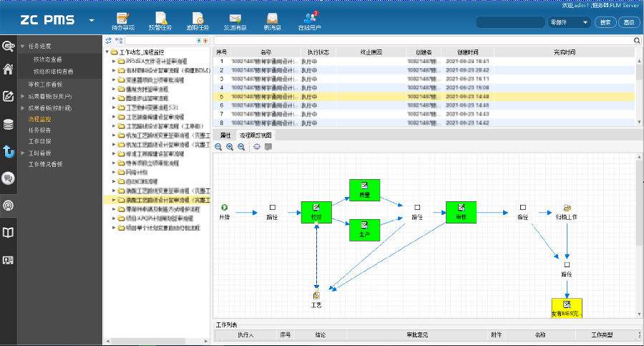The width and height of the screenshot is (644, 346).
Task: Open 工作日报 in the sidebar
Action: [x=39, y=141]
